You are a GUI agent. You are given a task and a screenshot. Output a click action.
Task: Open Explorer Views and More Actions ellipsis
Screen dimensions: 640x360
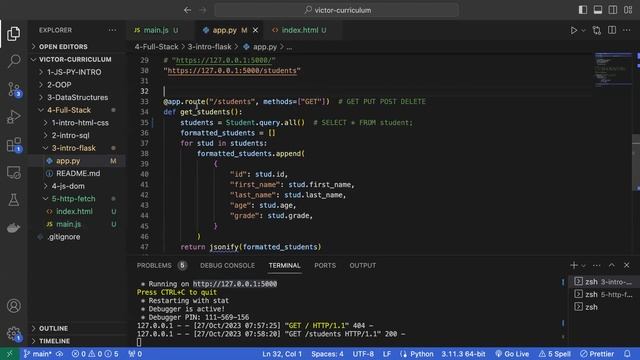tap(112, 30)
